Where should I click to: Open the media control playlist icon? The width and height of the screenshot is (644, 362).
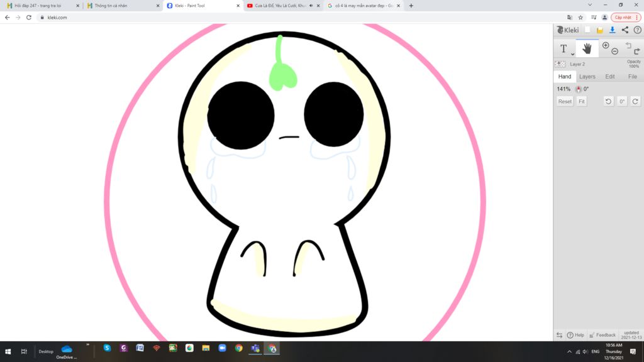594,17
